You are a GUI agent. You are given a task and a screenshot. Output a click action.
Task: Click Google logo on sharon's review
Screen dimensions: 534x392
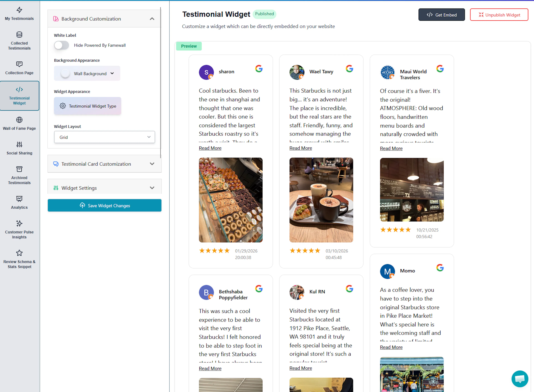coord(259,69)
